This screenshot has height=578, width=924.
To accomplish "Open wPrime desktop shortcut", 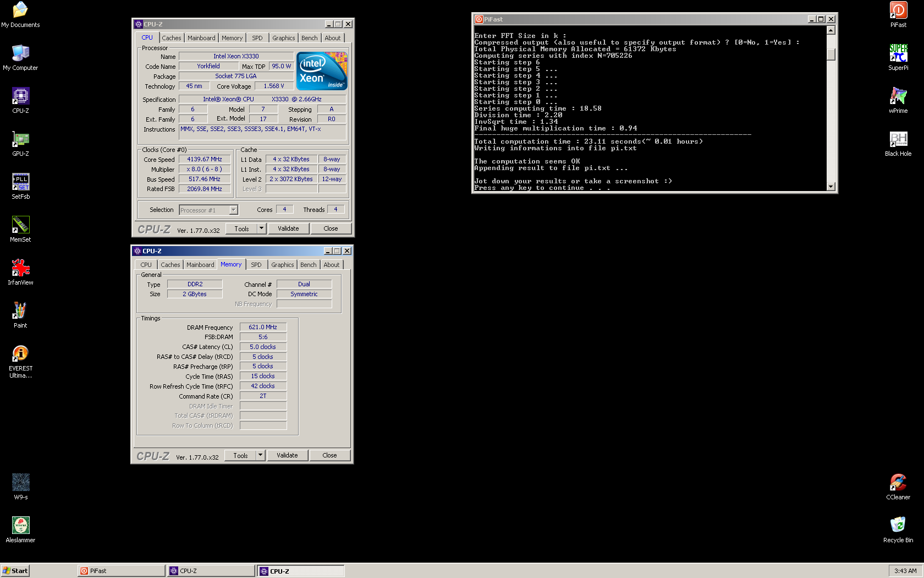I will 898,100.
